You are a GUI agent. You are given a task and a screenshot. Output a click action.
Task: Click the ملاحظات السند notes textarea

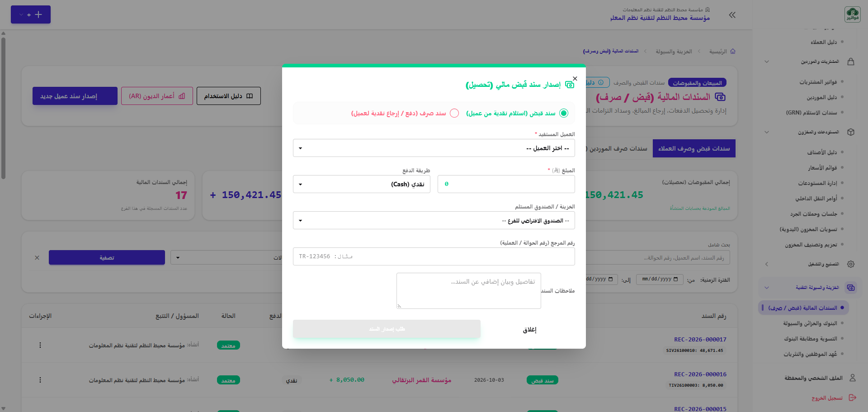click(x=469, y=291)
